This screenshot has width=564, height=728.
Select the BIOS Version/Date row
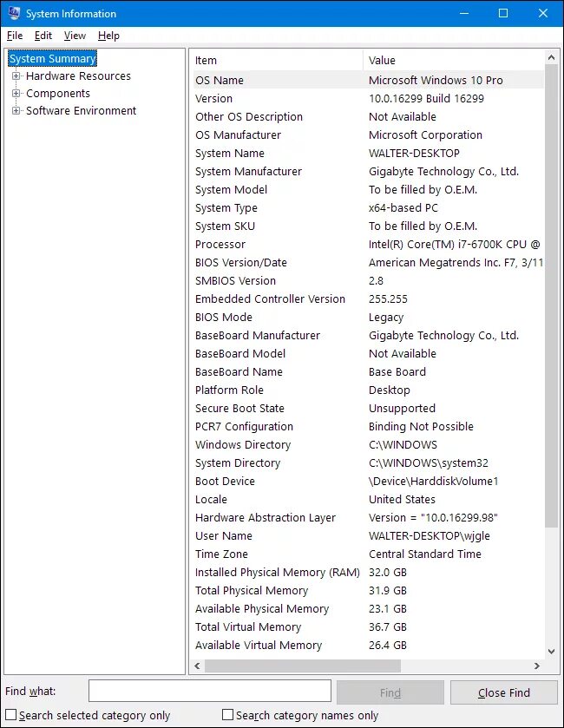tap(368, 262)
